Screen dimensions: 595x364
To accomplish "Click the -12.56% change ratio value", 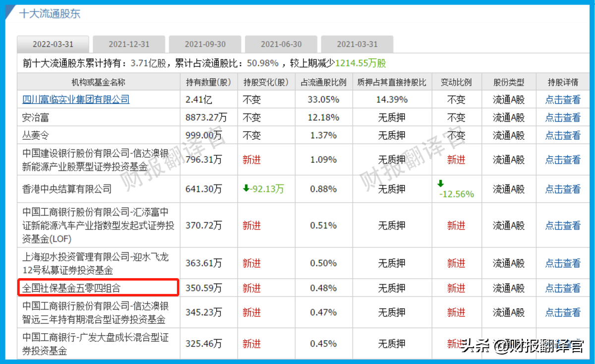I will [457, 194].
